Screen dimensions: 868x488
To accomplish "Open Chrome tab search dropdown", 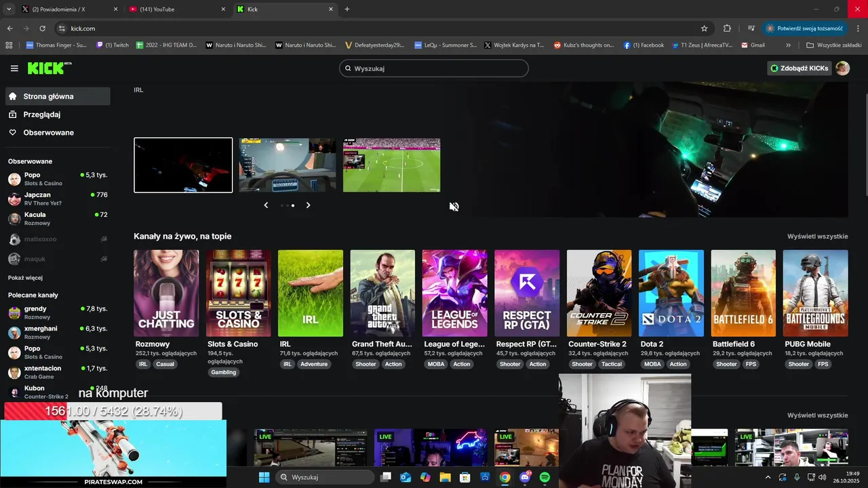I will pyautogui.click(x=9, y=9).
